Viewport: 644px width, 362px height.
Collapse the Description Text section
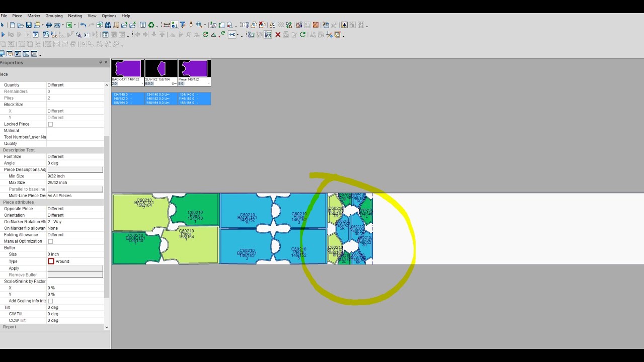(x=52, y=150)
